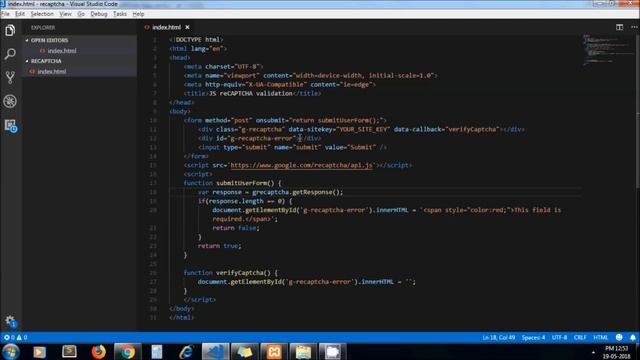Open the Search view in activity bar
640x360 pixels.
(10, 54)
